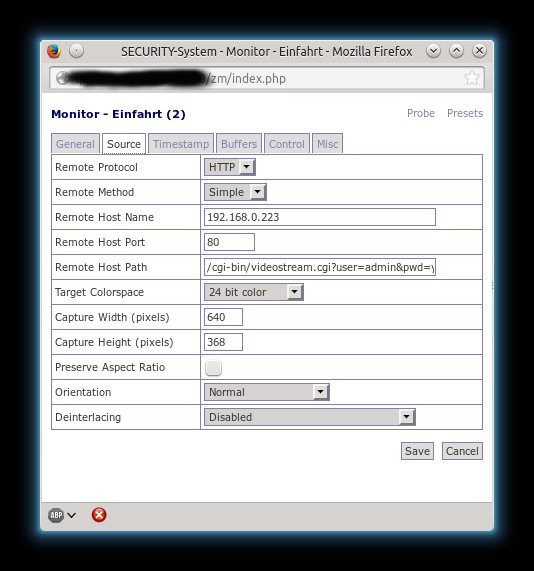Image resolution: width=534 pixels, height=571 pixels.
Task: Open the Deinterlacing Disabled dropdown
Action: 310,417
